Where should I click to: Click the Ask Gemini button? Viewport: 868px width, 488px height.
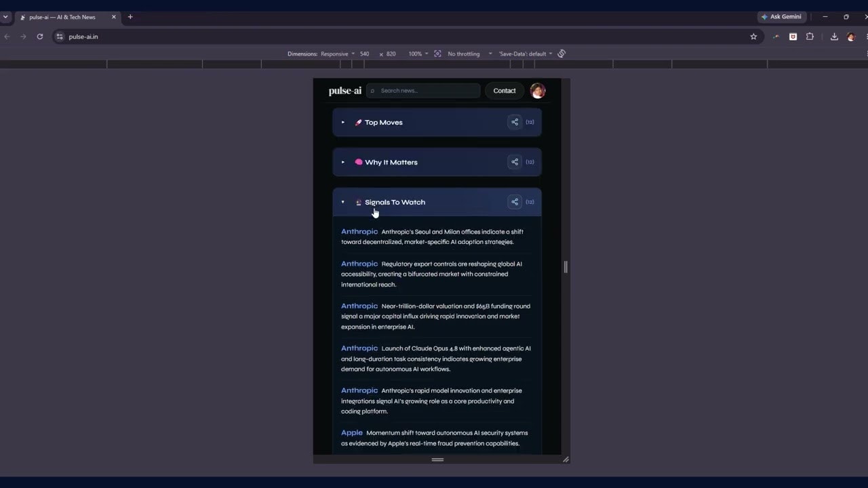[781, 17]
